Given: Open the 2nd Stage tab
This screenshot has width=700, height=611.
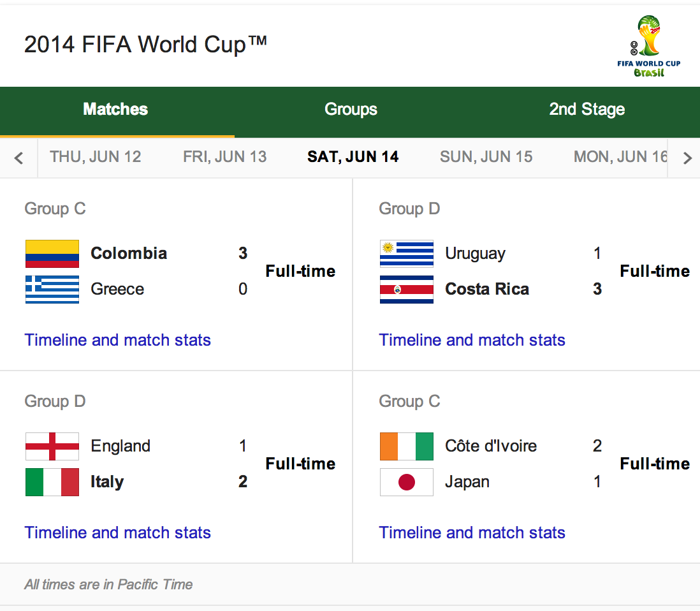Looking at the screenshot, I should 587,110.
